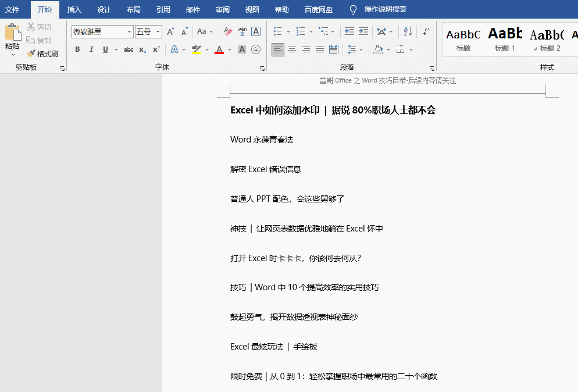Show or hide paragraph marks
Viewport: 578px width, 392px height.
pos(426,32)
